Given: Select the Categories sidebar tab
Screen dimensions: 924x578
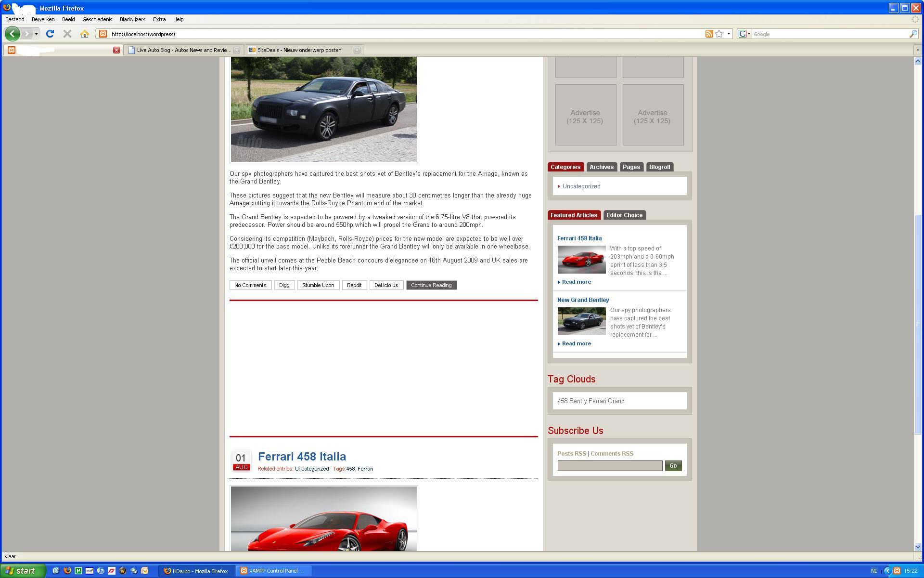Looking at the screenshot, I should [565, 167].
